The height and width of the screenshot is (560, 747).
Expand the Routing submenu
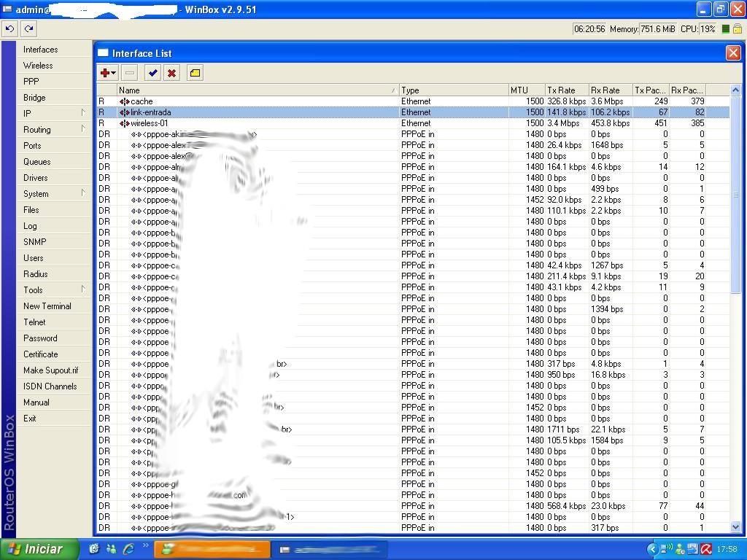[54, 130]
